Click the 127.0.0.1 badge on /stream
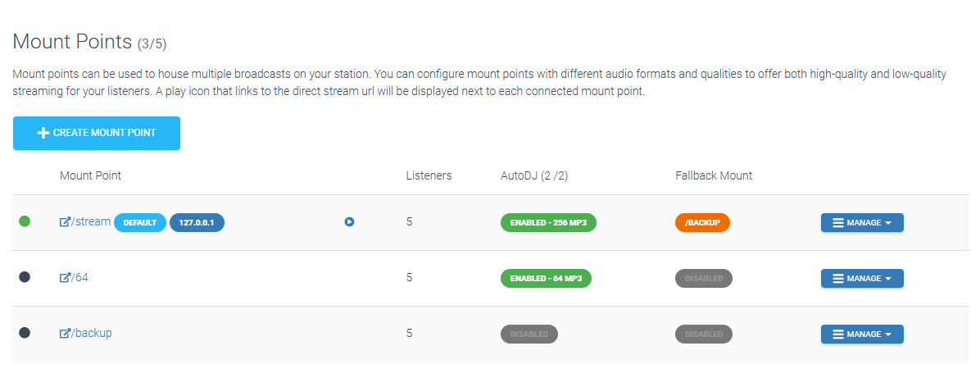 point(197,222)
